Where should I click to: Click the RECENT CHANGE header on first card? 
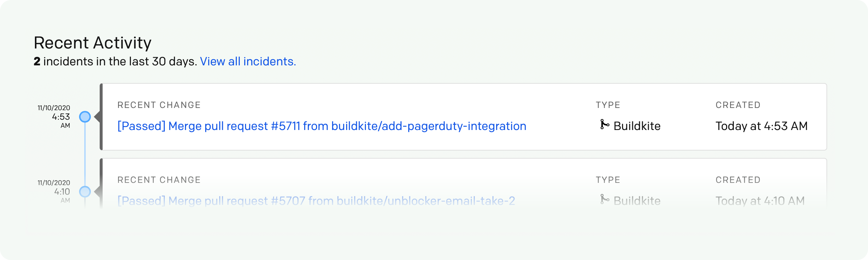coord(159,105)
